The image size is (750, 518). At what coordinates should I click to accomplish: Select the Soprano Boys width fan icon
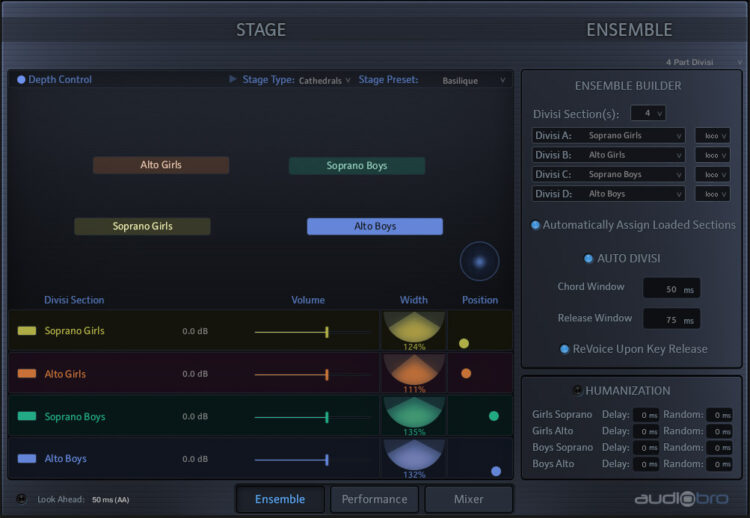pyautogui.click(x=414, y=412)
